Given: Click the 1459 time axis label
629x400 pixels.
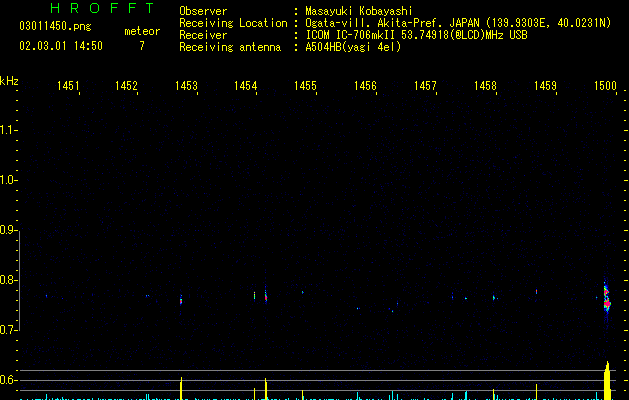Looking at the screenshot, I should [546, 86].
